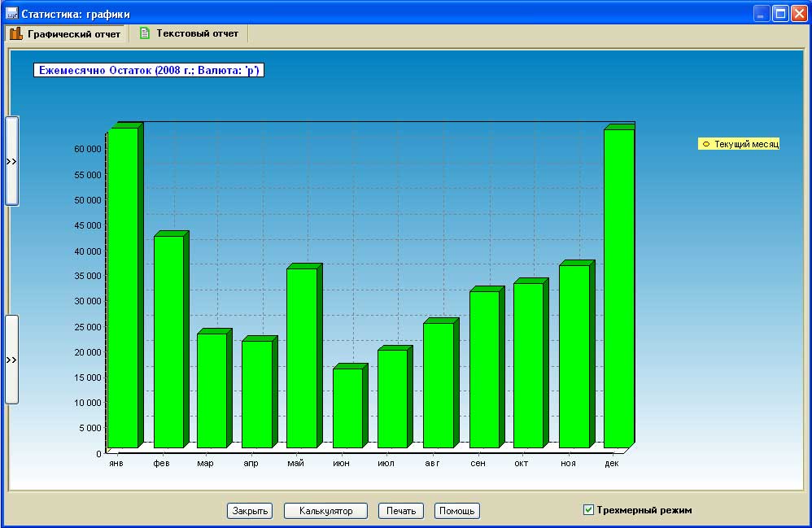Click the shortest bar, июн
Image resolution: width=812 pixels, height=528 pixels.
pos(347,407)
